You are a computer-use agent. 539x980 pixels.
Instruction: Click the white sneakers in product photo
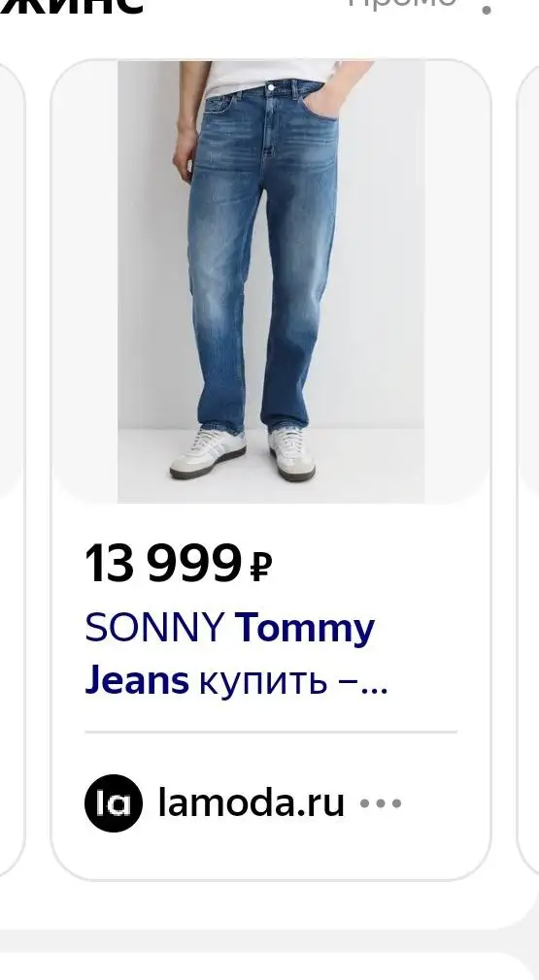pos(243,452)
